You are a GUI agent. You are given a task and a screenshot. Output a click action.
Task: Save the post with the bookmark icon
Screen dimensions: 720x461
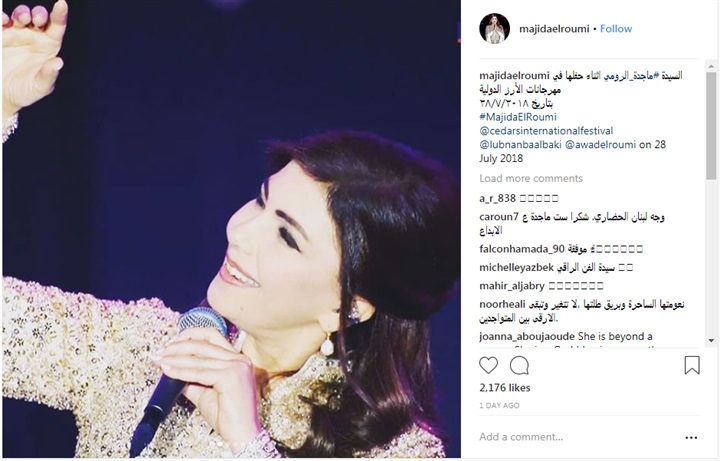pos(692,365)
